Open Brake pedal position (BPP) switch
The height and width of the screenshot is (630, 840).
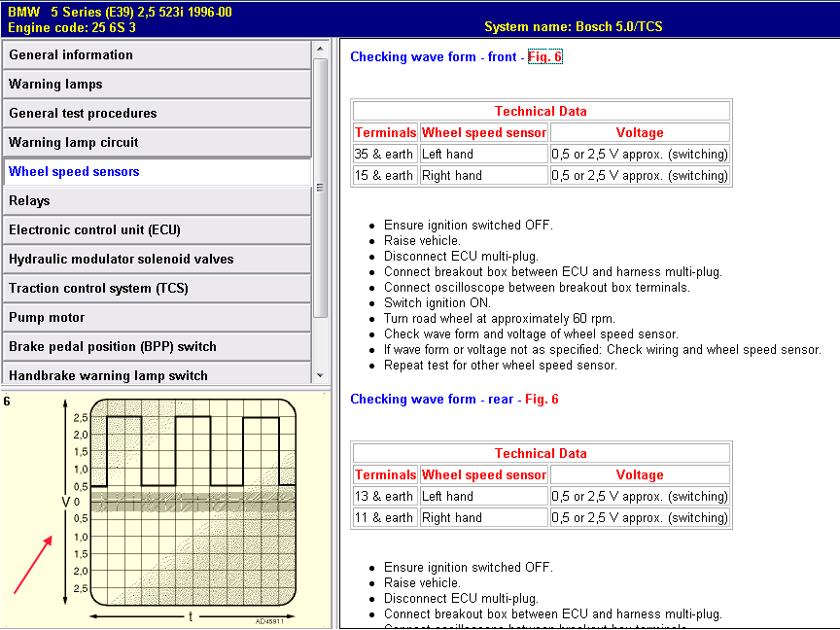coord(157,347)
